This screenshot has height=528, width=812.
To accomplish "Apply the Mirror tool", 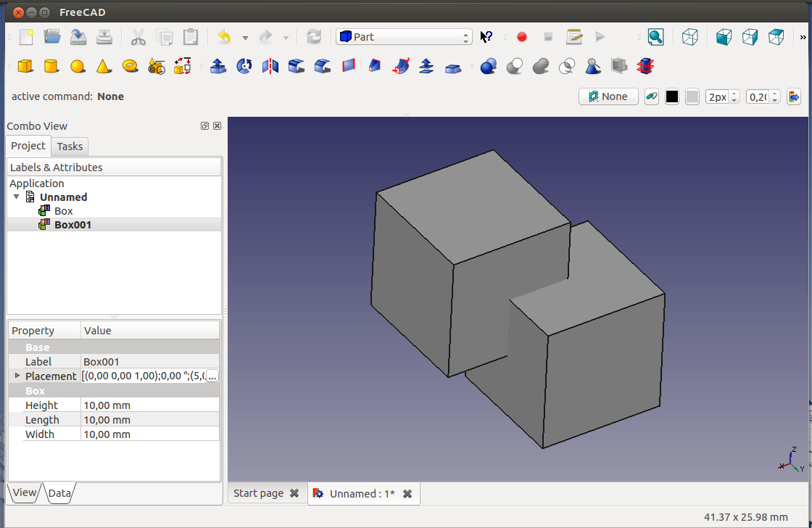I will pos(270,67).
